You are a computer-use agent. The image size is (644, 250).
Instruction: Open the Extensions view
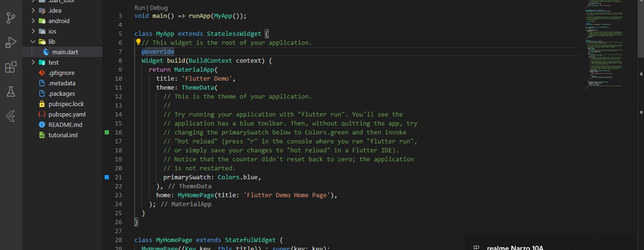pos(11,67)
